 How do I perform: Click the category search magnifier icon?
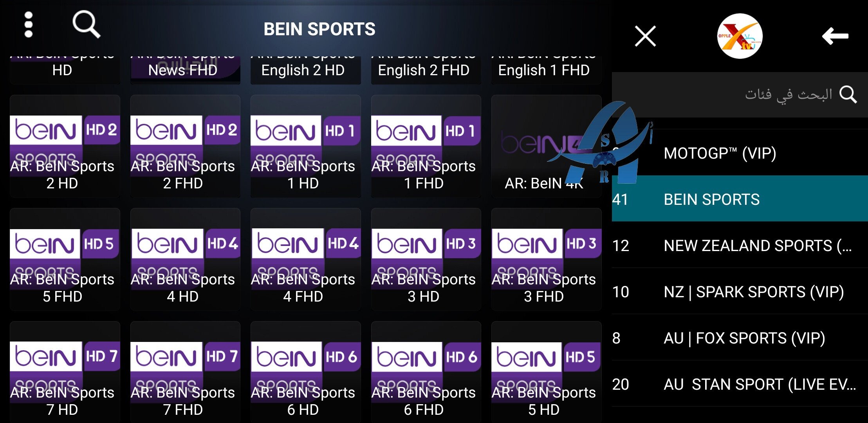coord(848,94)
